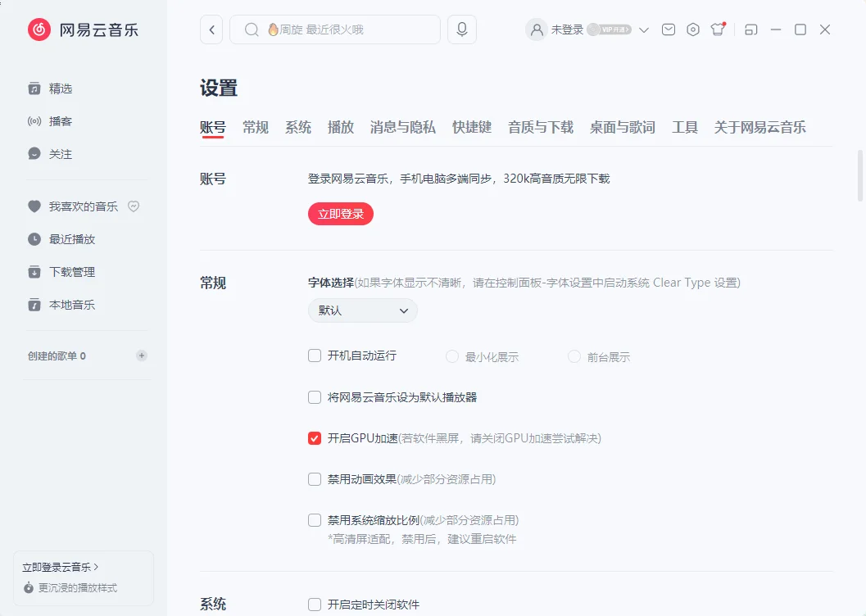Maximize the NetEase Cloud Music window
The height and width of the screenshot is (616, 866).
point(800,29)
